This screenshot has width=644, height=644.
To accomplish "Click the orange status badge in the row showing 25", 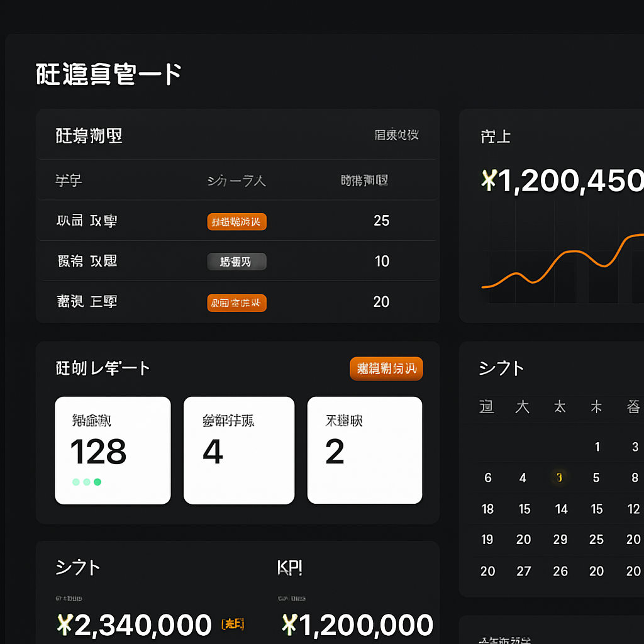I will (x=236, y=222).
